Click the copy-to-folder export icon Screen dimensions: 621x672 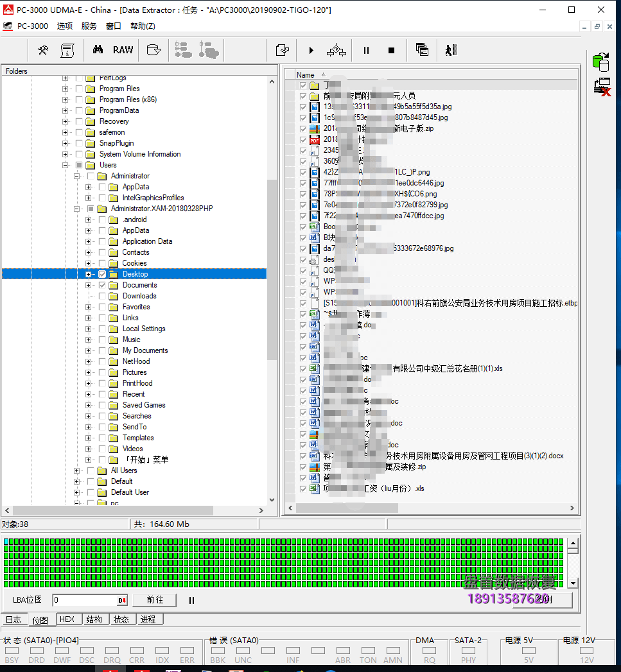282,51
